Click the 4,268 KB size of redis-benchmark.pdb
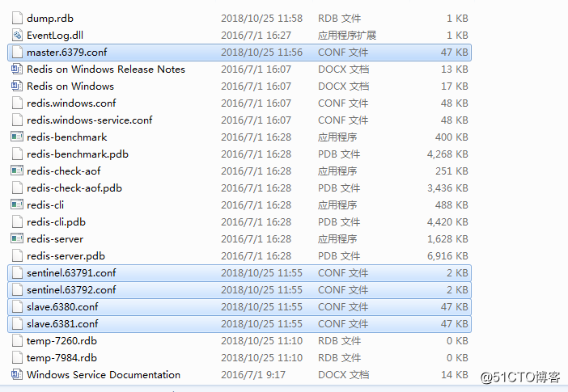 pyautogui.click(x=447, y=154)
